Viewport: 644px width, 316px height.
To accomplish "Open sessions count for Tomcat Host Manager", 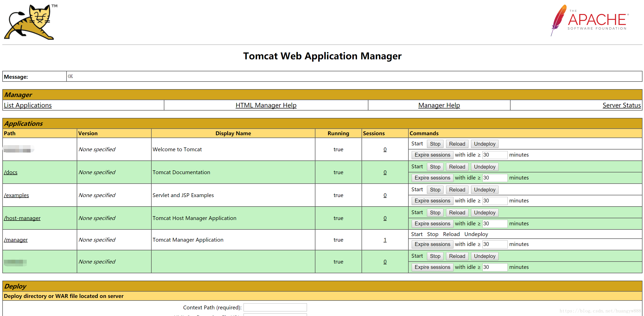I will pyautogui.click(x=385, y=218).
